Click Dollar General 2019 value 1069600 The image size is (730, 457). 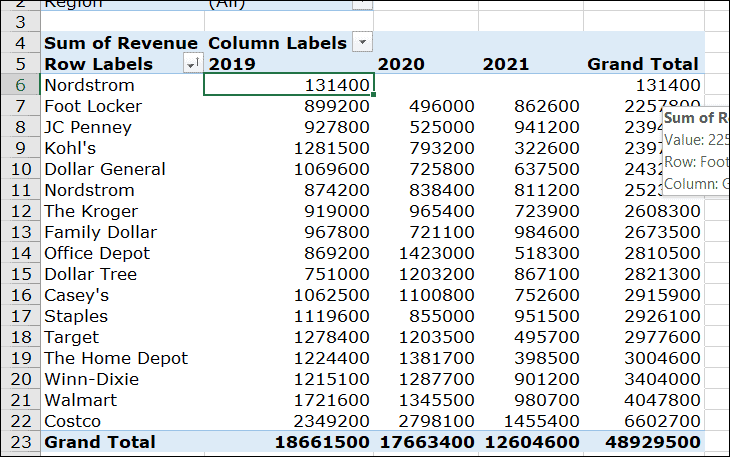coord(331,169)
